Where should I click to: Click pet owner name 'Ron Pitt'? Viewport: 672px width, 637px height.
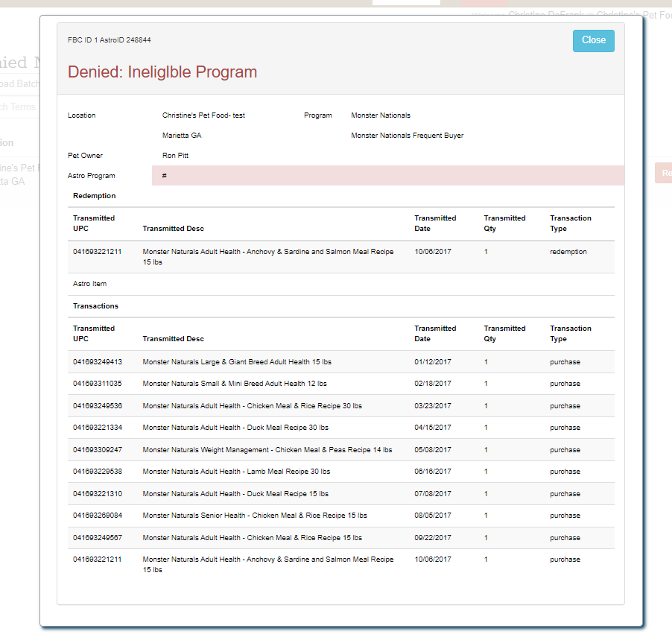[175, 156]
